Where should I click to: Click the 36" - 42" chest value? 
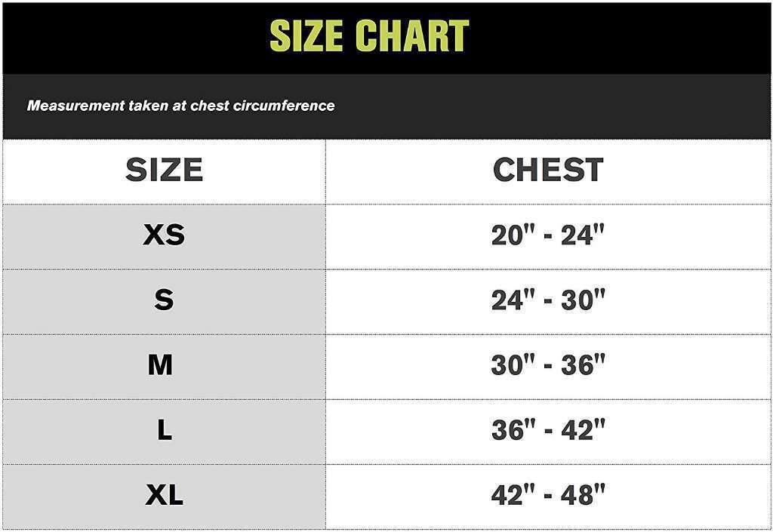point(548,430)
